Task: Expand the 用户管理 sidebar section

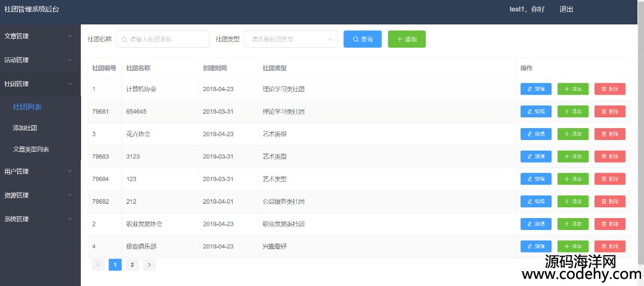Action: coord(39,172)
